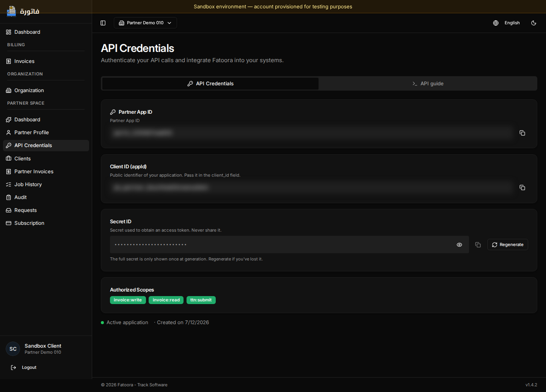Click the Clients sidebar icon
The image size is (546, 392).
pyautogui.click(x=9, y=158)
